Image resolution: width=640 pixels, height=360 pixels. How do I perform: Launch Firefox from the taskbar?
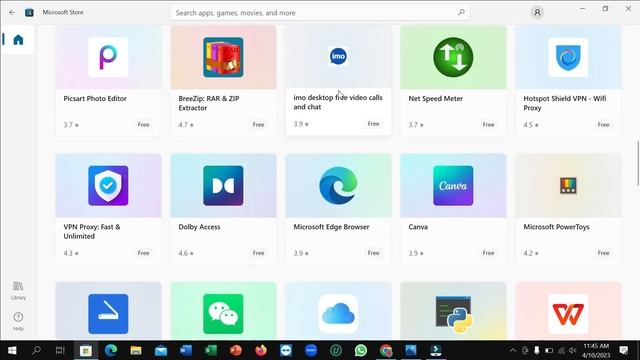pos(261,350)
